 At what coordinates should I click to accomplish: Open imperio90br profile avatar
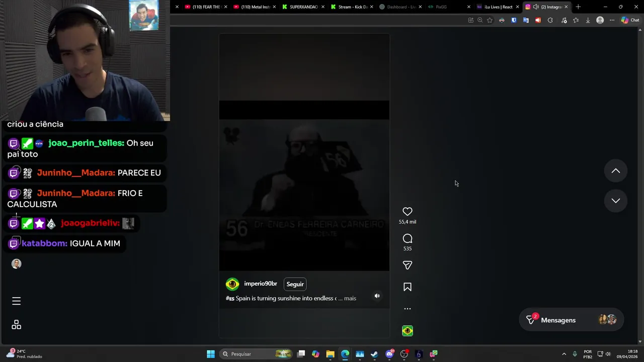(232, 285)
